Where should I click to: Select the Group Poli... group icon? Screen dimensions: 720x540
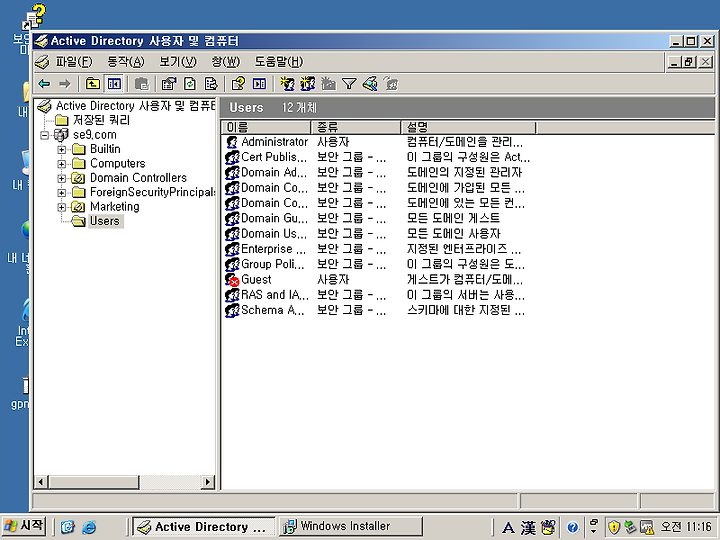click(x=232, y=264)
